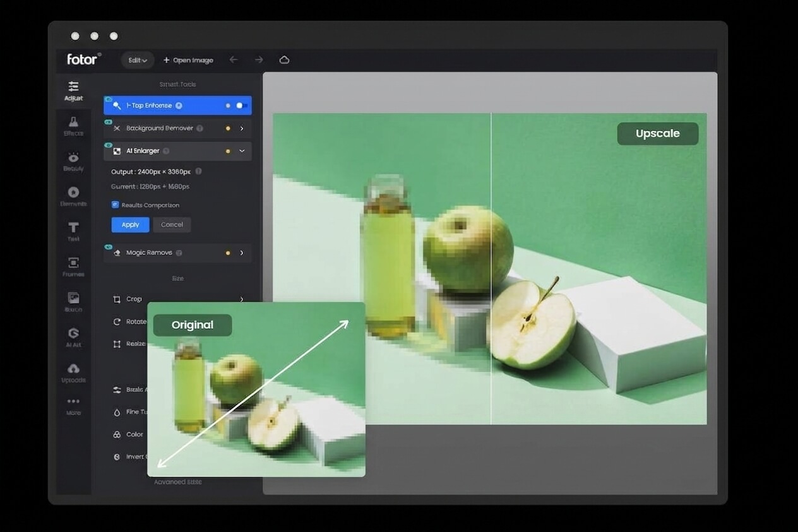Apply the AI Enlarger result

pos(130,225)
